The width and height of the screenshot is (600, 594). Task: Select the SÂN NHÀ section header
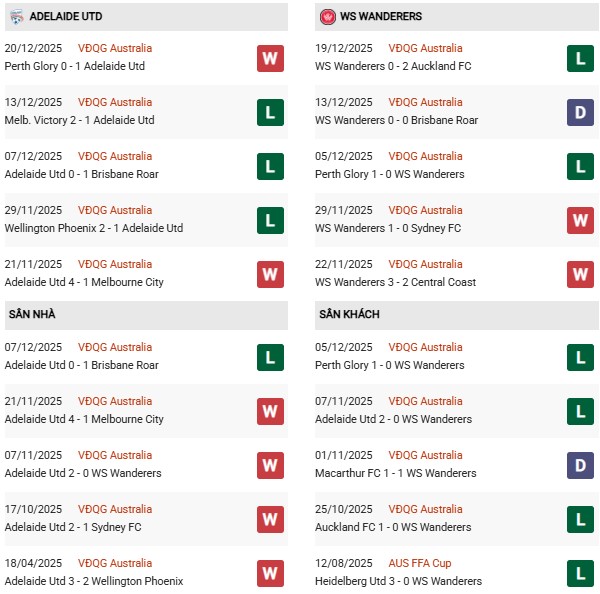click(x=33, y=314)
